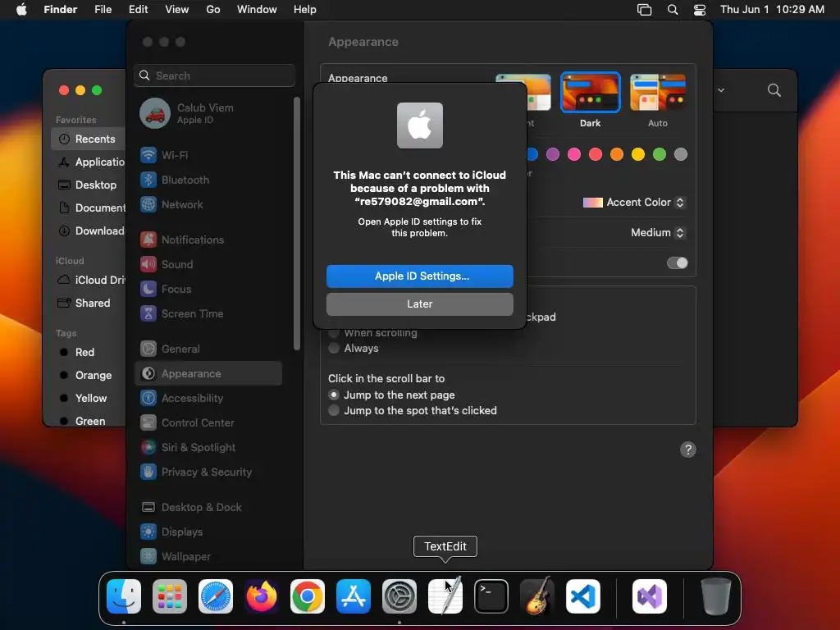Launch TextEdit from the Dock
Image resolution: width=840 pixels, height=630 pixels.
[445, 596]
